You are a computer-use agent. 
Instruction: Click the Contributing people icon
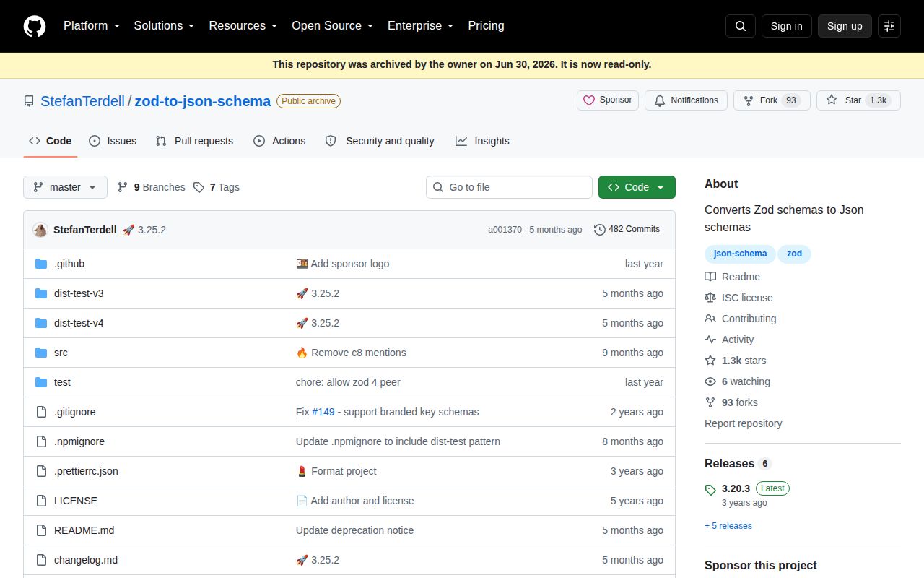710,319
